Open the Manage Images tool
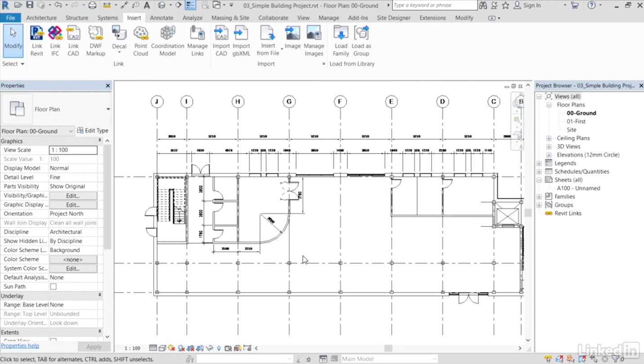 tap(314, 40)
